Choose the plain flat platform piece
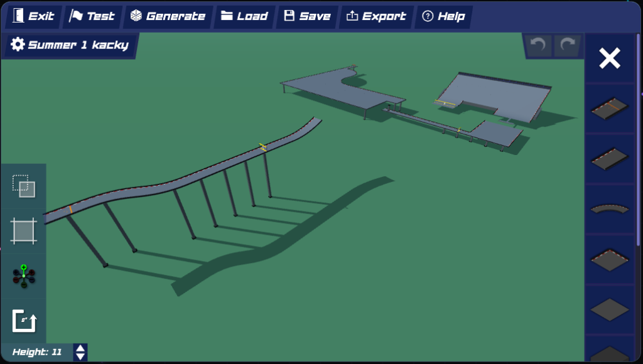This screenshot has height=364, width=643. 610,309
